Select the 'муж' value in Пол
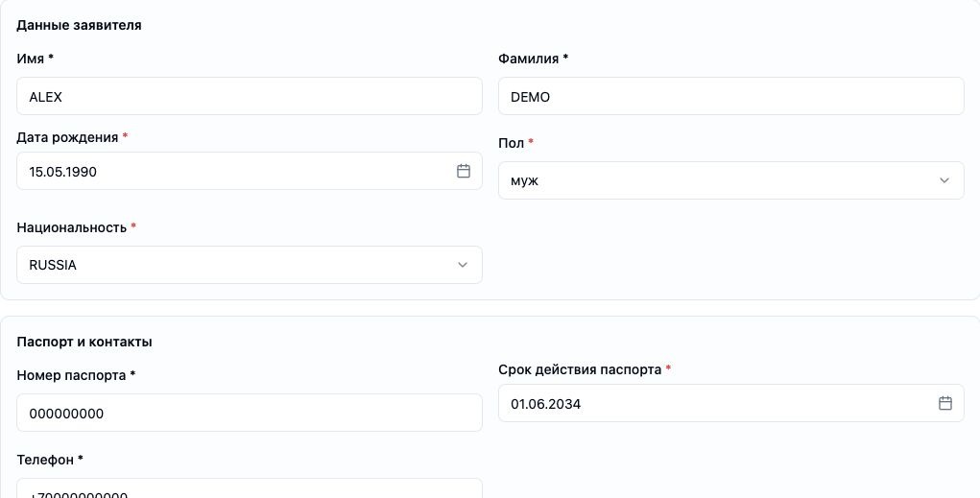Viewport: 980px width, 498px height. (x=524, y=181)
